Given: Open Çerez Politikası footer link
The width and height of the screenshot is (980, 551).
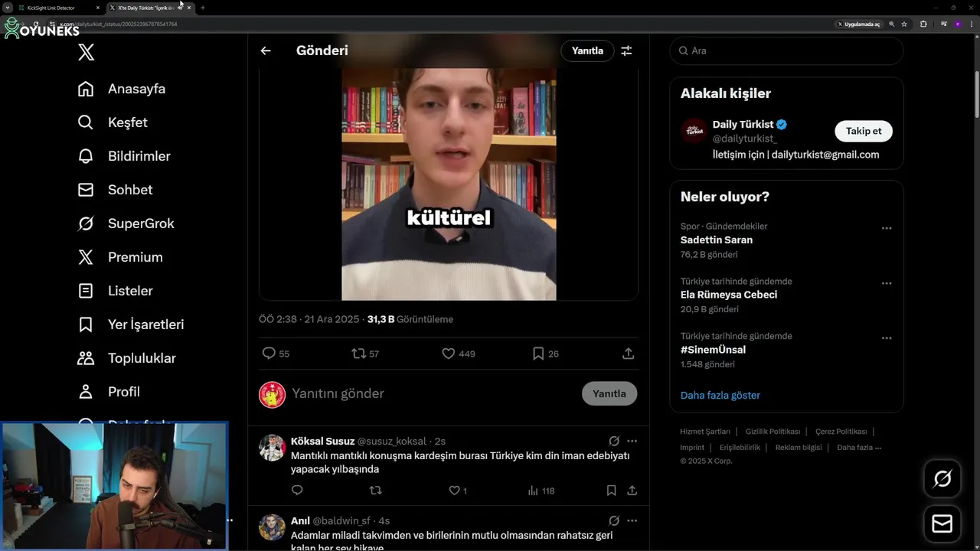Looking at the screenshot, I should pos(841,432).
